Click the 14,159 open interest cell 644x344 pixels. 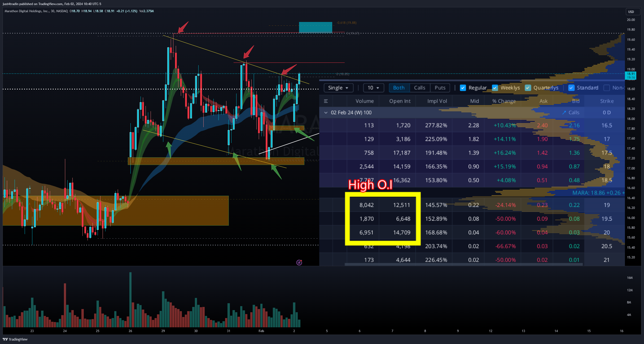click(x=402, y=167)
